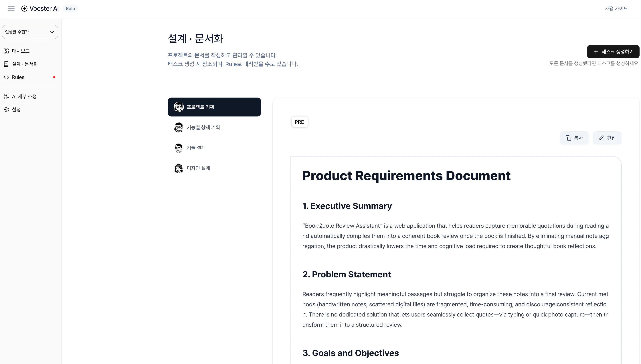Open the 대시보드 dashboard icon

pyautogui.click(x=6, y=51)
